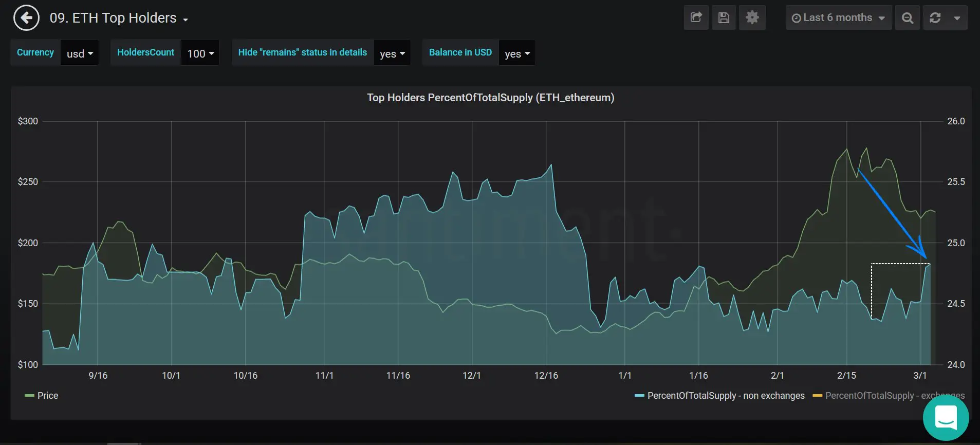This screenshot has width=980, height=445.
Task: Open the Balance in USD yes dropdown
Action: tap(516, 53)
